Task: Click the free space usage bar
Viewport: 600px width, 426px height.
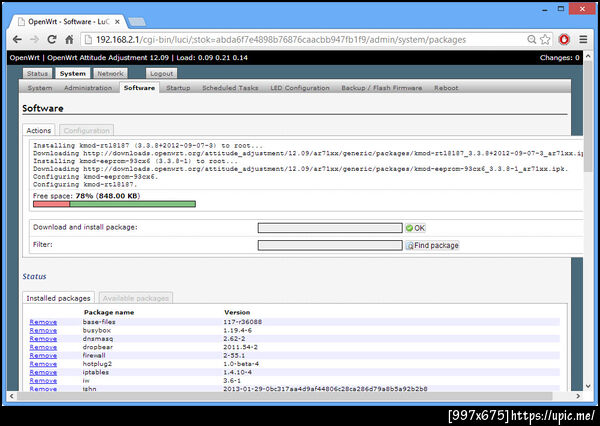Action: pyautogui.click(x=114, y=204)
